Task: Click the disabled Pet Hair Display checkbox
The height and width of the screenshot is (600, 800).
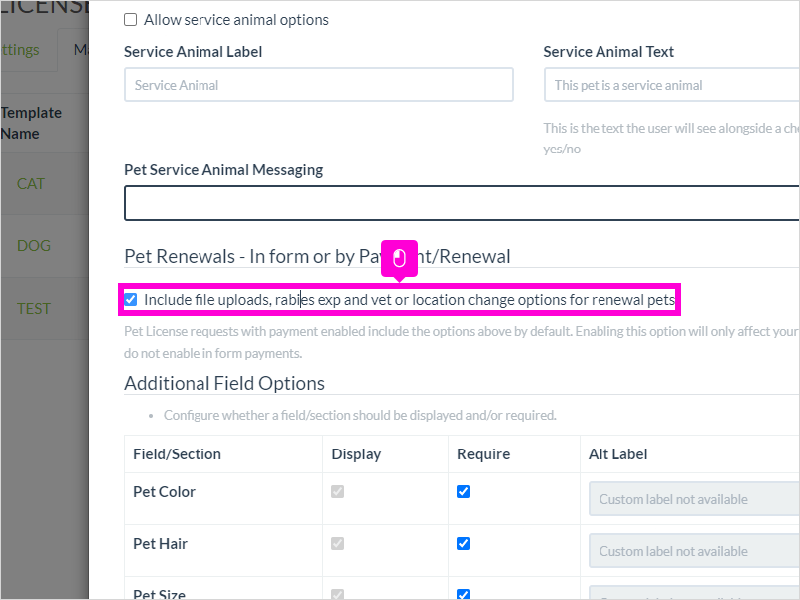Action: click(x=337, y=543)
